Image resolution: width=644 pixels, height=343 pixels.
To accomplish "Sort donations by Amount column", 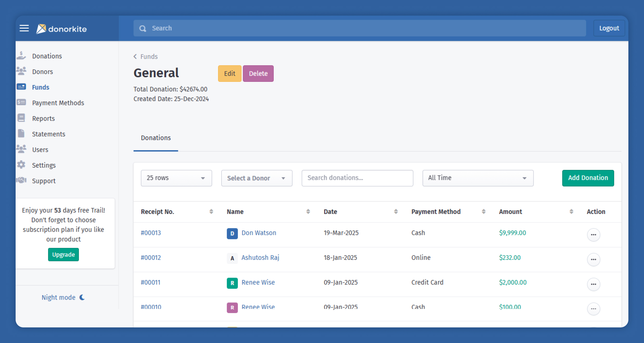I will tap(571, 212).
